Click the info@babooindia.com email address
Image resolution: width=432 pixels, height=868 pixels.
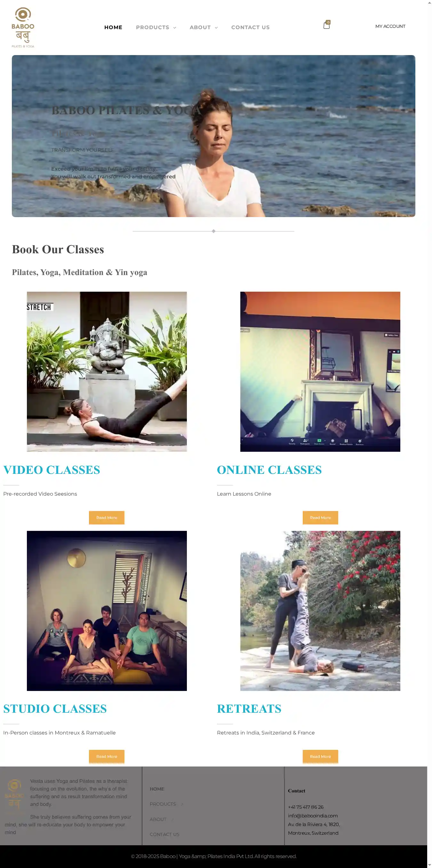[313, 816]
